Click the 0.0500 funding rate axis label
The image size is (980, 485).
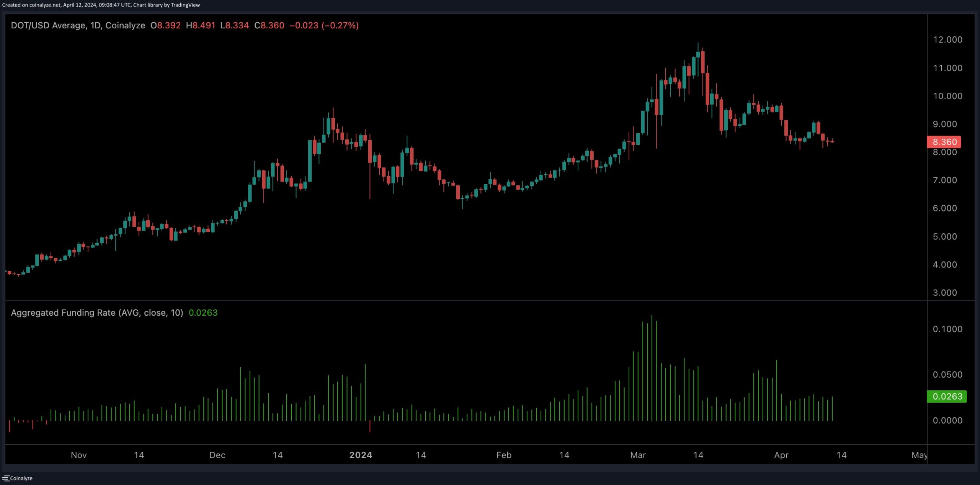point(947,375)
